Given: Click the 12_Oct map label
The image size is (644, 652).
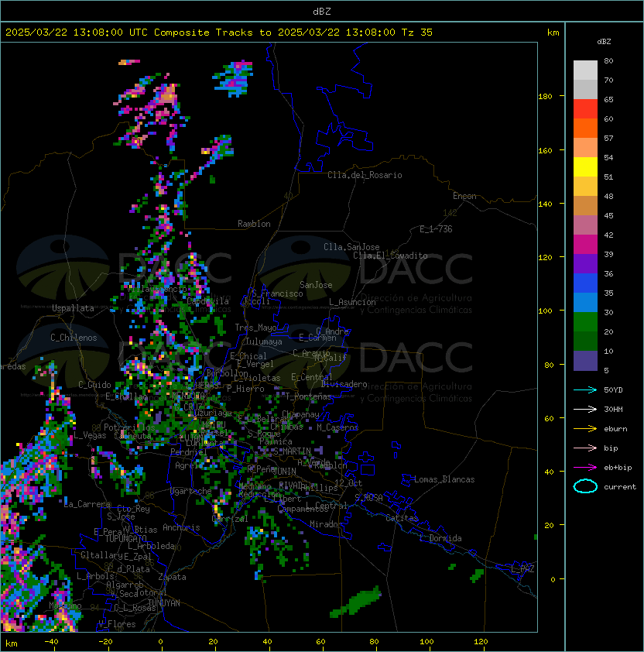Looking at the screenshot, I should pos(348,483).
